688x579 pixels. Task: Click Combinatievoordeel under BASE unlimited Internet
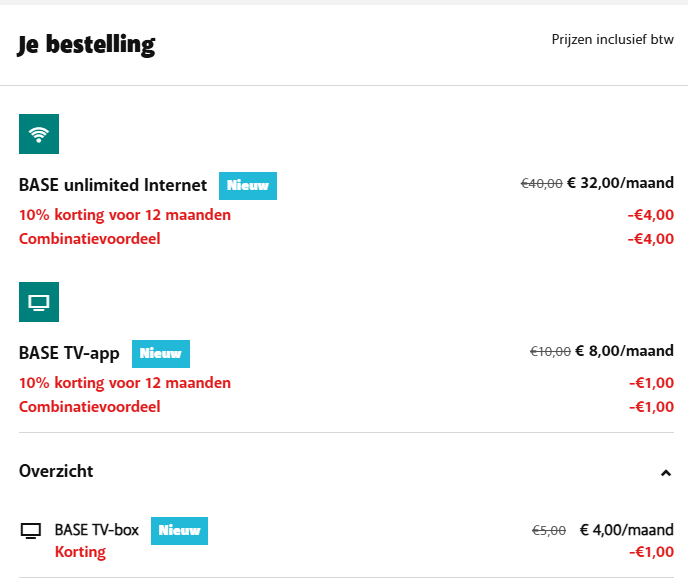pos(89,238)
